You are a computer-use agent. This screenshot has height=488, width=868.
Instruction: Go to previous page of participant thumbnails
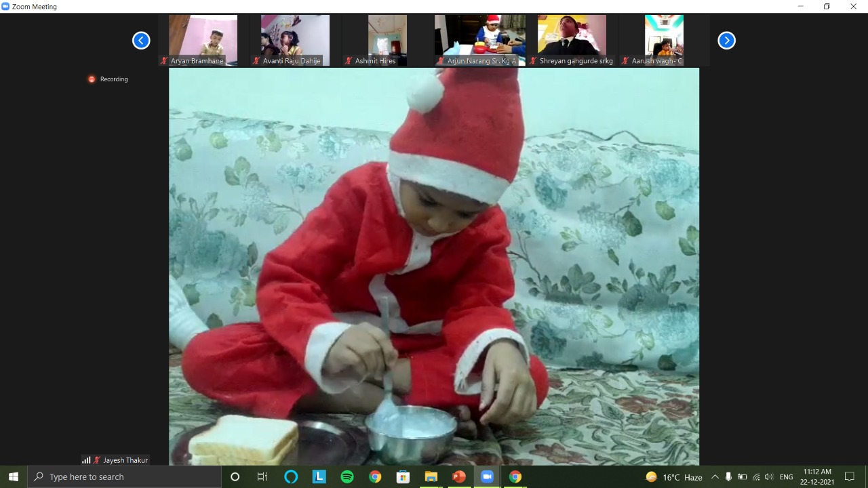pyautogui.click(x=141, y=41)
